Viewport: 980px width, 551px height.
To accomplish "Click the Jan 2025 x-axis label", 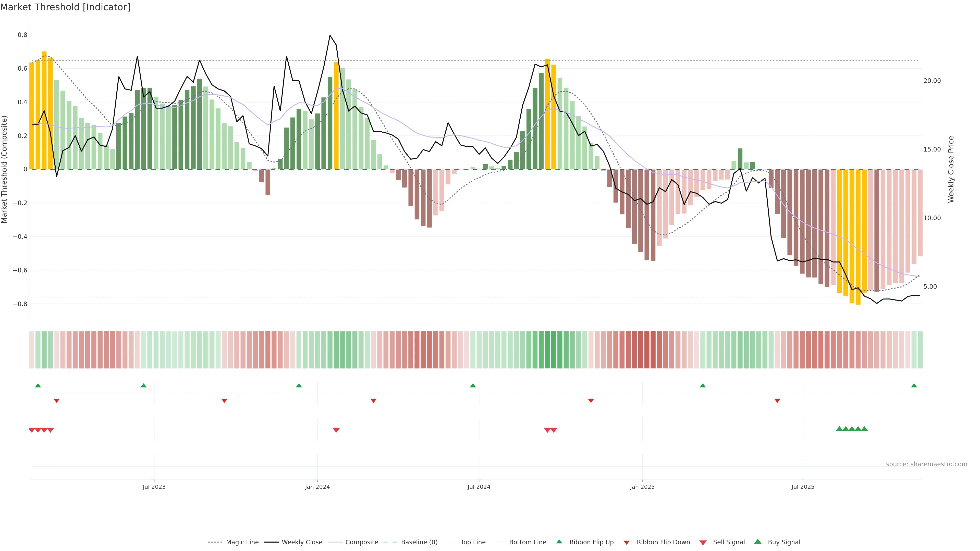I will [642, 487].
